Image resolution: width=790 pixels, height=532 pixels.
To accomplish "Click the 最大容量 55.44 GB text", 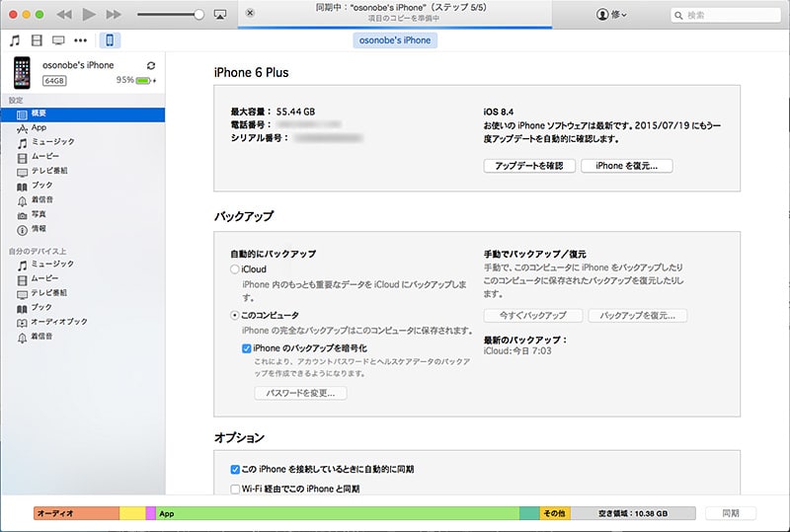I will (273, 112).
